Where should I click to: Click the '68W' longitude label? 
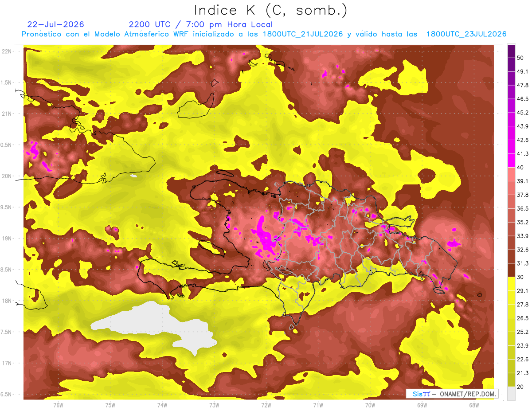point(474,405)
